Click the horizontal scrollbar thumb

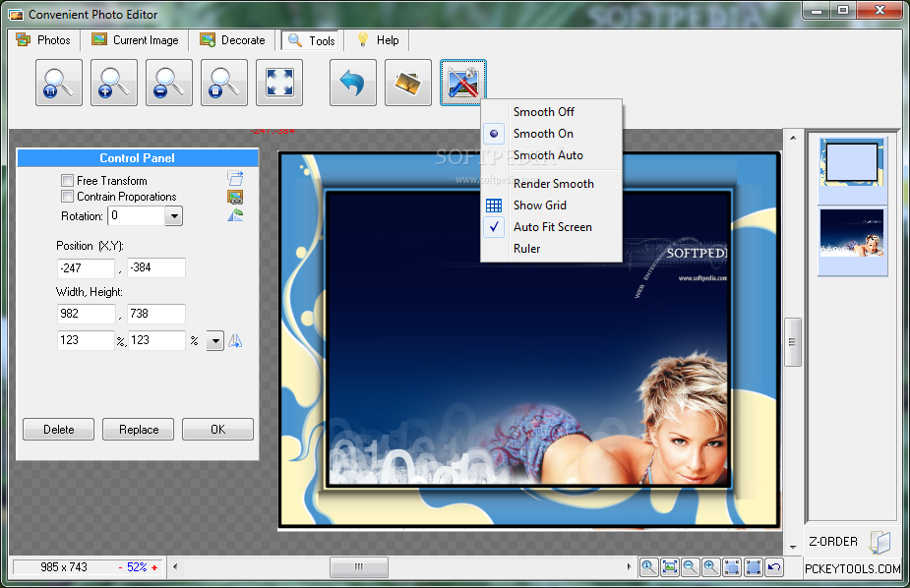359,566
